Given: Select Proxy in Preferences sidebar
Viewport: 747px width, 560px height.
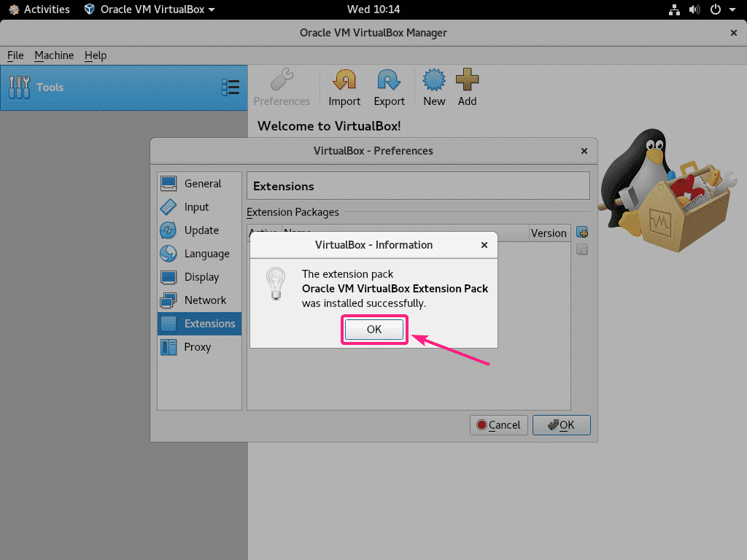Looking at the screenshot, I should [x=200, y=346].
